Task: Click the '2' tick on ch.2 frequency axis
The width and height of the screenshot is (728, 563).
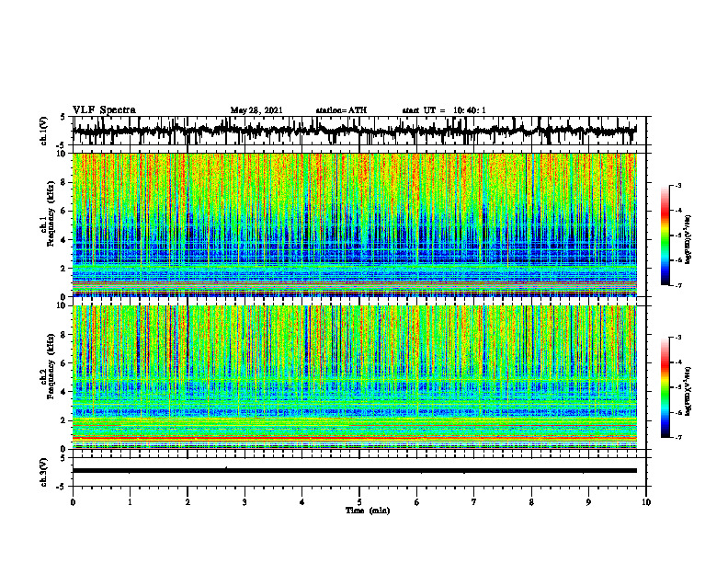Action: 63,420
